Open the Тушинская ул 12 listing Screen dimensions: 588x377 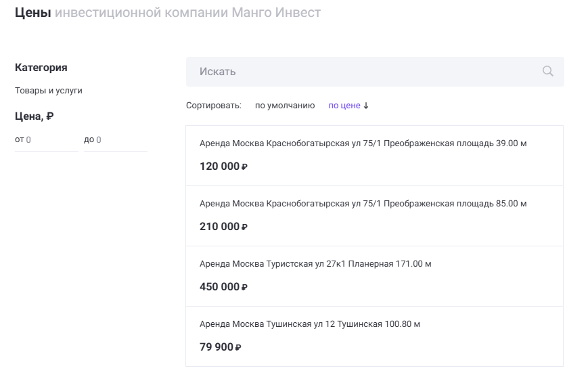click(309, 324)
